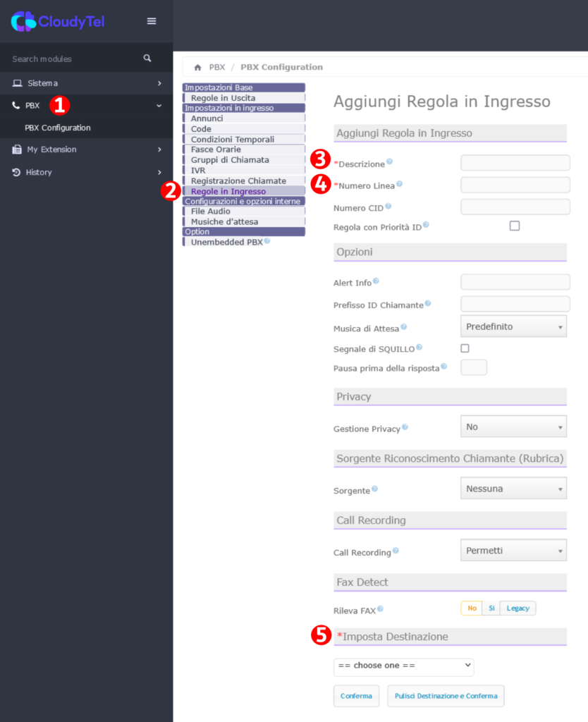Click the CloudyTel logo
The image size is (588, 722).
58,22
